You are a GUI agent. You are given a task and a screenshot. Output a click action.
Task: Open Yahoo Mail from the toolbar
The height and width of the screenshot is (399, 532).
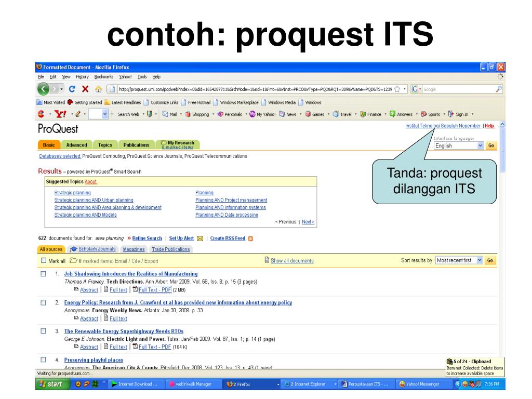pos(169,114)
